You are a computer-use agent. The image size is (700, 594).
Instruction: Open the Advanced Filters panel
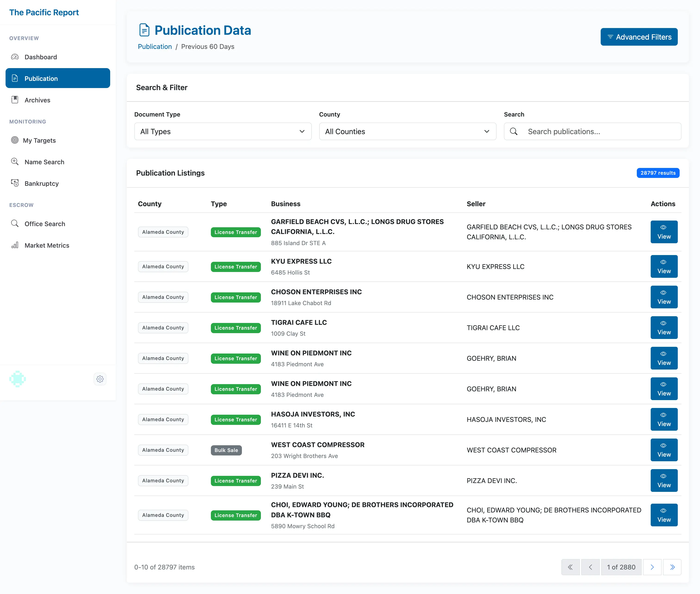(x=639, y=37)
